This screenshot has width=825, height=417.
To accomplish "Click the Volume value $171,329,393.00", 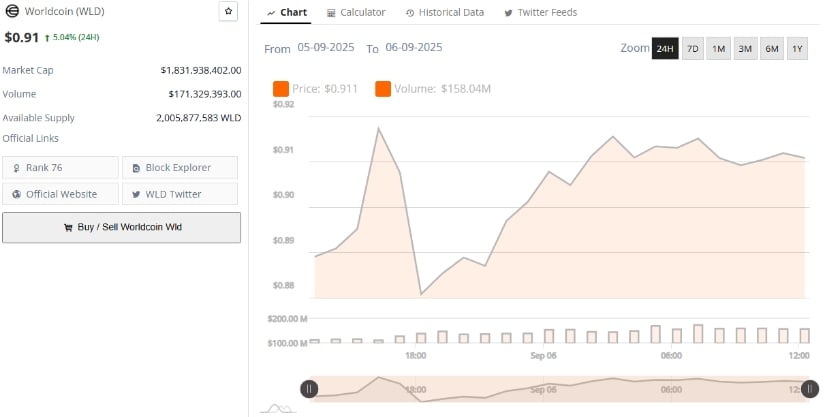I will [x=205, y=94].
